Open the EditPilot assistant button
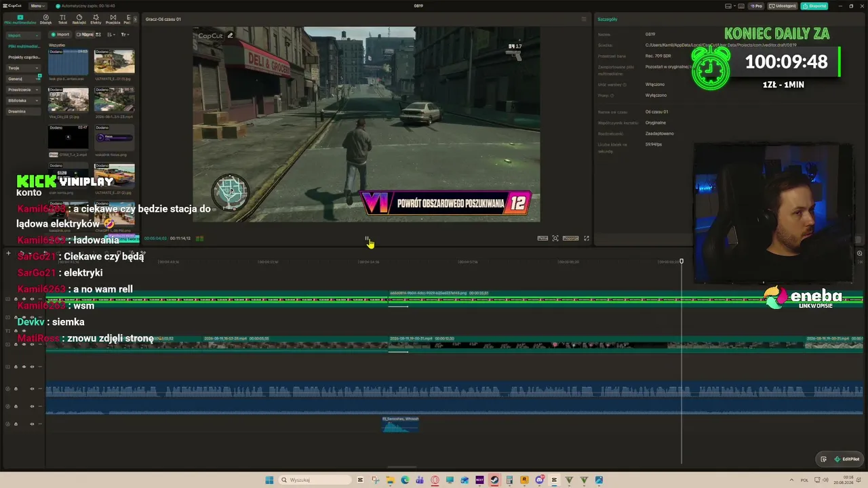This screenshot has height=488, width=868. point(847,459)
